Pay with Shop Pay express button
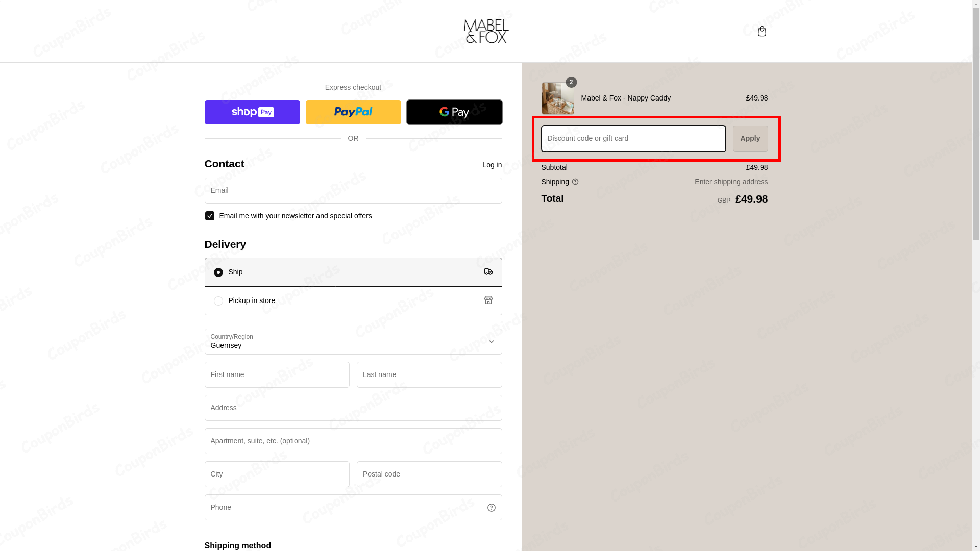980x551 pixels. tap(252, 112)
